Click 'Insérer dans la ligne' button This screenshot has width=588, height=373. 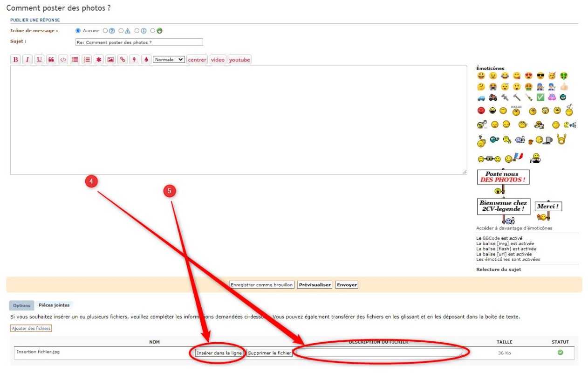tap(219, 353)
